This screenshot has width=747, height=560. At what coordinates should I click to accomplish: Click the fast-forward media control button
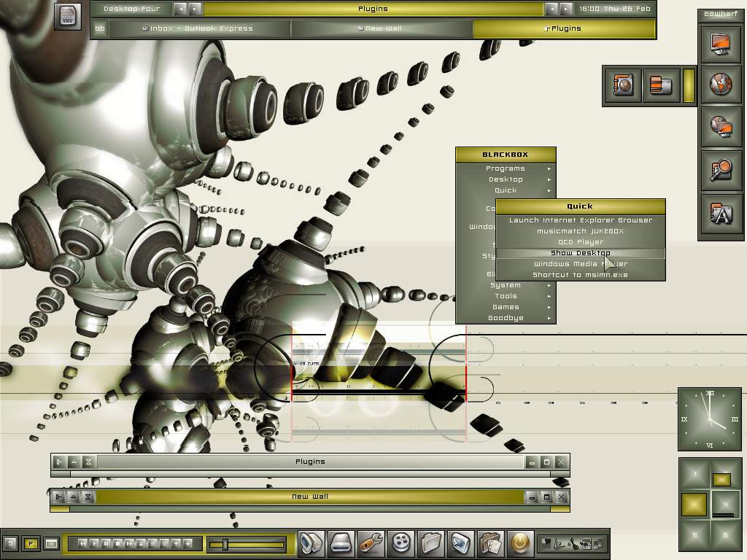(x=129, y=543)
